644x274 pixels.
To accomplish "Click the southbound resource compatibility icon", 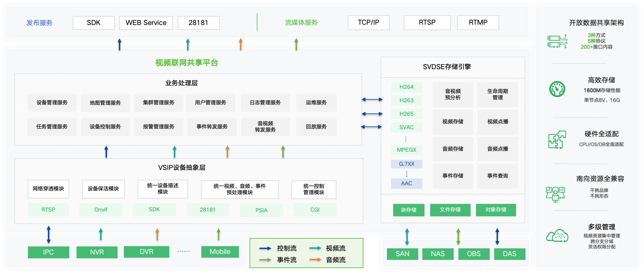I will (555, 194).
